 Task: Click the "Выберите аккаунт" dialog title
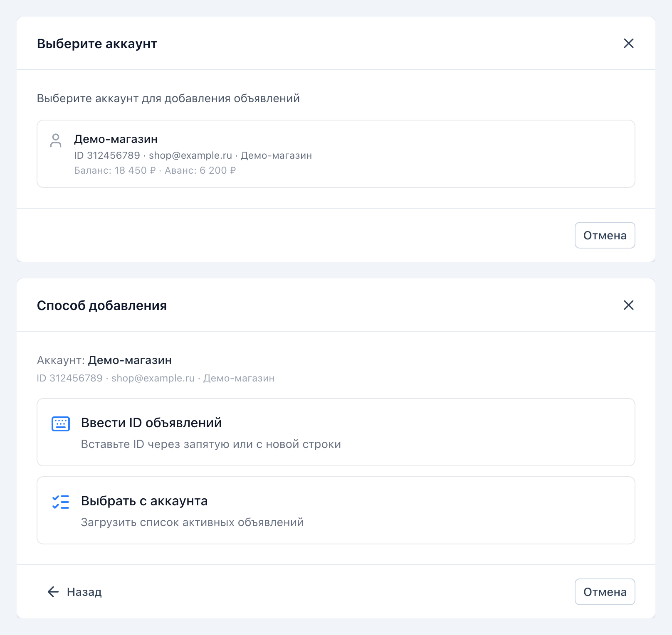click(x=97, y=44)
